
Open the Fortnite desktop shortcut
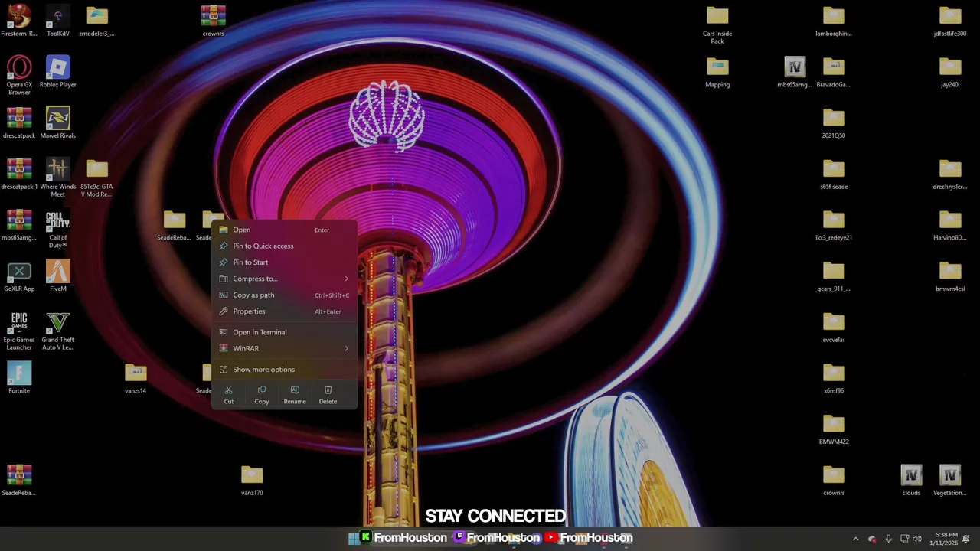tap(19, 378)
